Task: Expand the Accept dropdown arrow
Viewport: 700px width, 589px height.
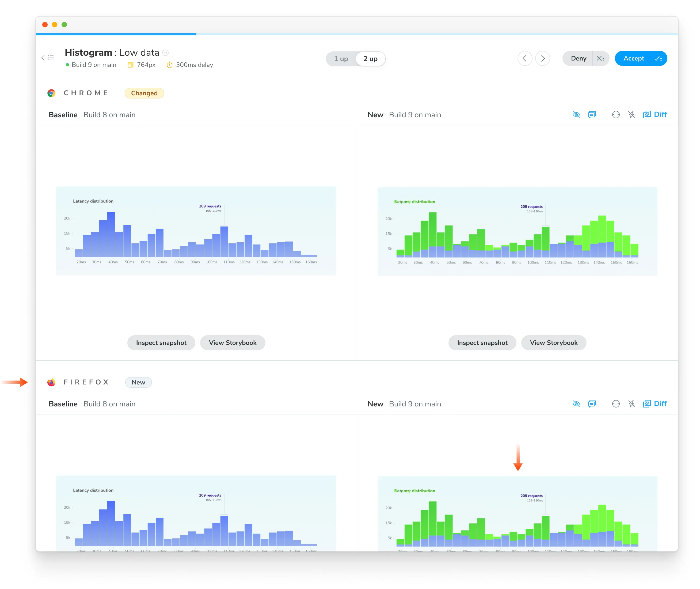Action: tap(659, 58)
